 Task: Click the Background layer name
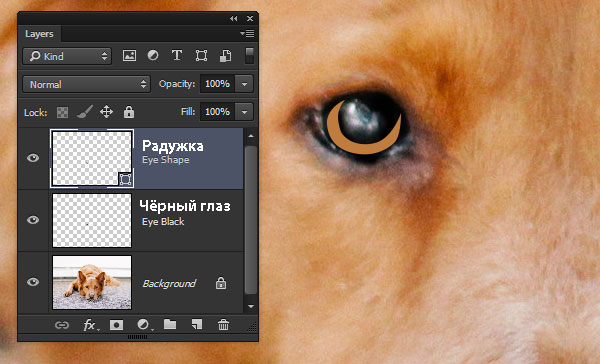169,284
